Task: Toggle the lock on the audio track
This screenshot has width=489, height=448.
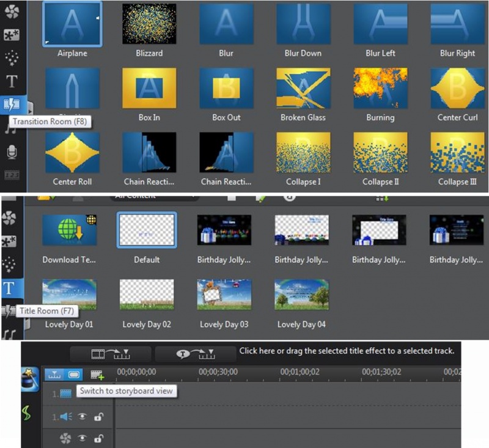Action: coord(98,417)
